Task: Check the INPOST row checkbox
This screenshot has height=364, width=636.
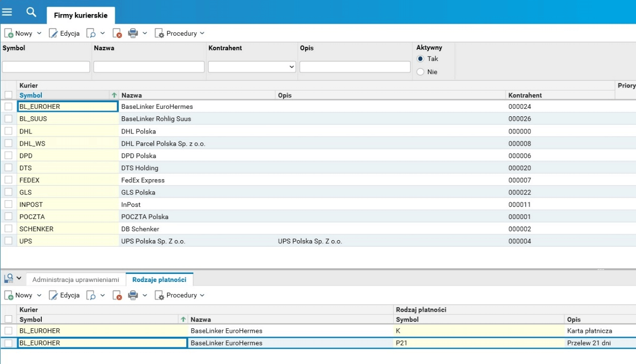Action: pos(8,204)
